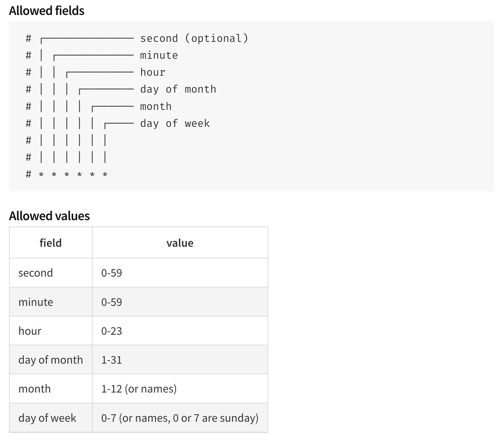Click the Allowed fields heading
Image resolution: width=504 pixels, height=441 pixels.
coord(46,11)
